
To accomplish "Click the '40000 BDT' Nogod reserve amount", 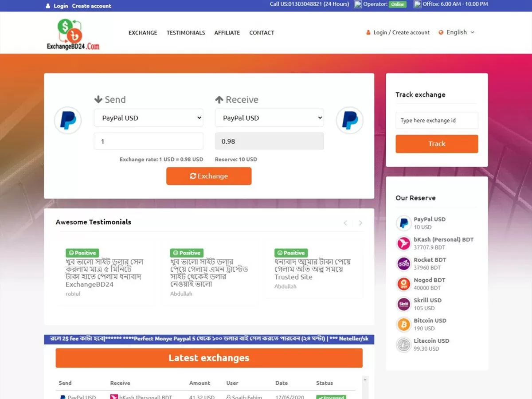I will tap(427, 288).
